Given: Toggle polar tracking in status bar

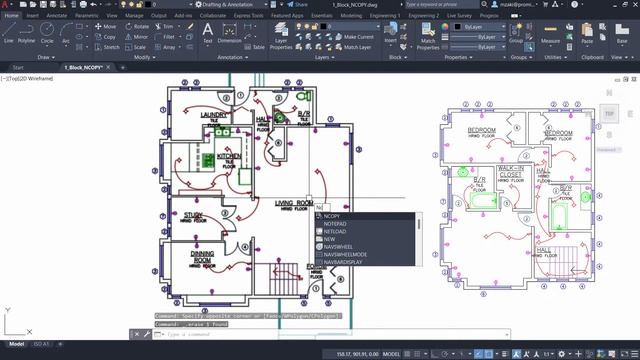Looking at the screenshot, I should click(x=445, y=354).
